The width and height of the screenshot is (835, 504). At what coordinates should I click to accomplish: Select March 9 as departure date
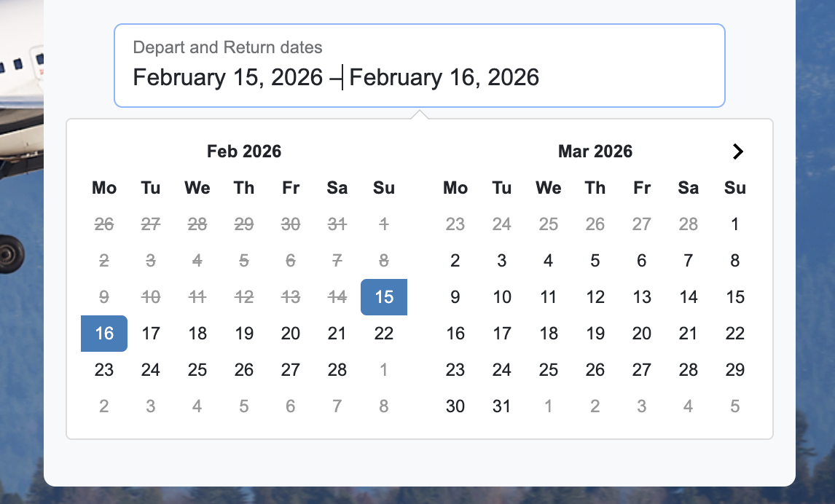455,297
